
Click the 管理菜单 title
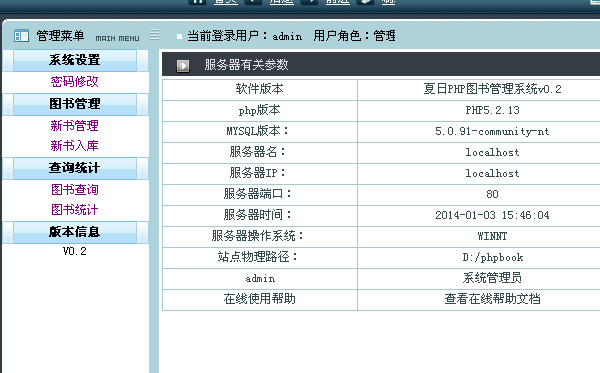click(x=60, y=36)
